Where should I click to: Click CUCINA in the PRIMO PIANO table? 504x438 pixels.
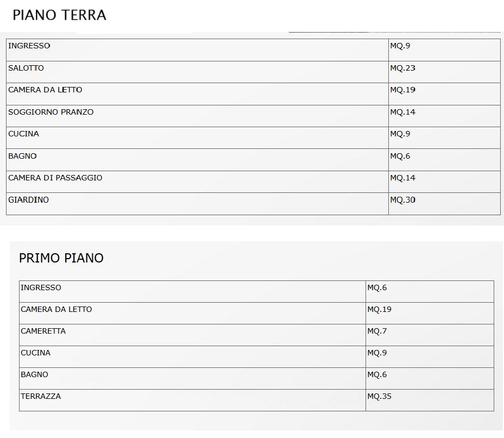(35, 353)
